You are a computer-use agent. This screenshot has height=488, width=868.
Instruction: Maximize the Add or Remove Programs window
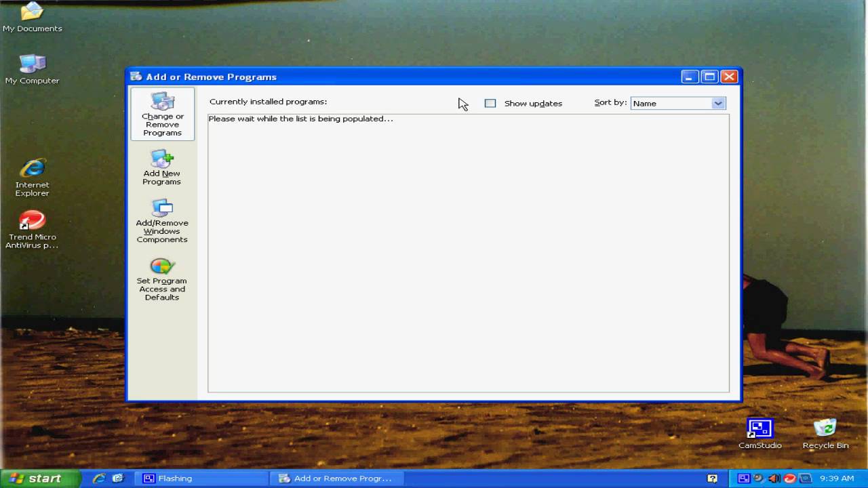click(x=709, y=77)
